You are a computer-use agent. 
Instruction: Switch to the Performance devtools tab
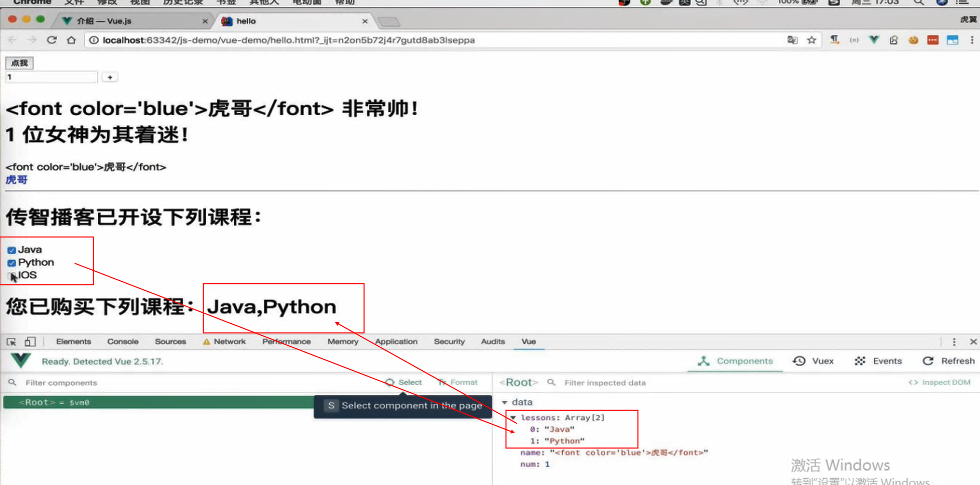(286, 341)
